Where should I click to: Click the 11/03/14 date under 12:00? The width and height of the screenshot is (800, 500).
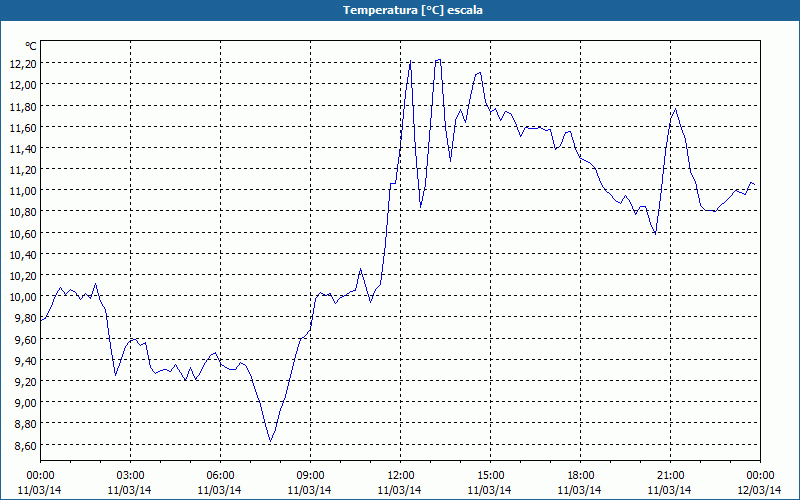coord(401,490)
